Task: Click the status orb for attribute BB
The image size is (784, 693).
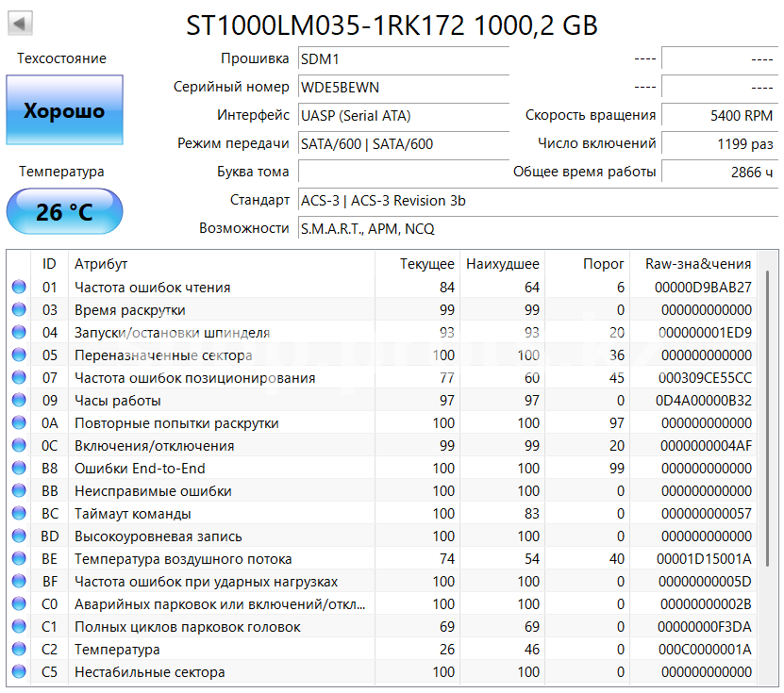Action: (x=19, y=491)
